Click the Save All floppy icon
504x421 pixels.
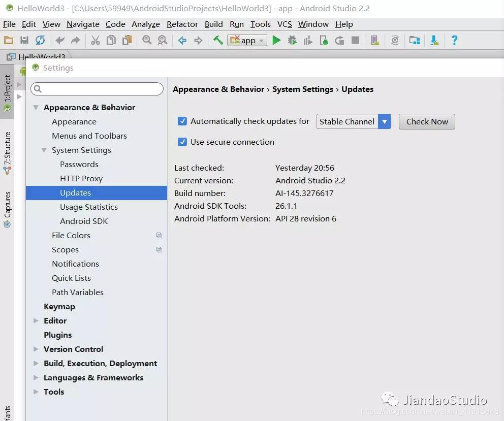point(24,41)
